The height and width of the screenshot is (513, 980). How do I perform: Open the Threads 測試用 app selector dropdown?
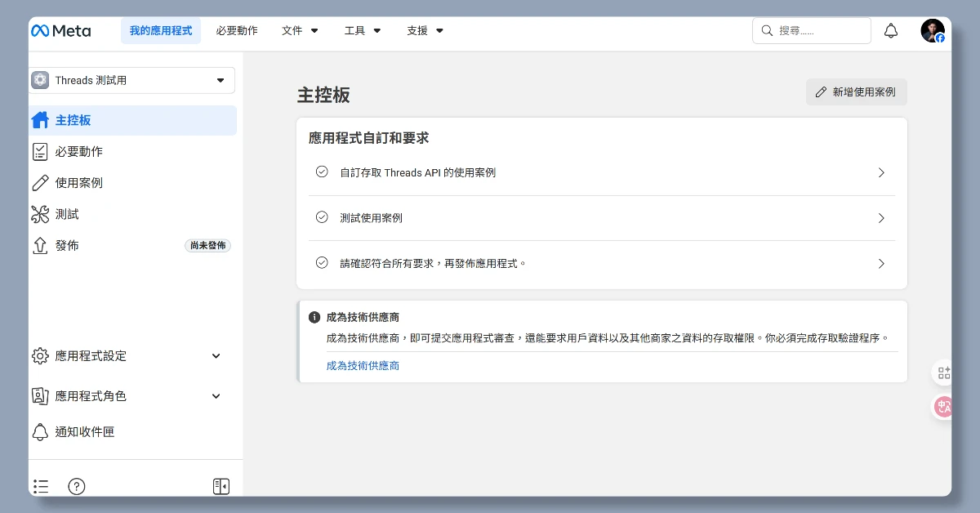132,80
